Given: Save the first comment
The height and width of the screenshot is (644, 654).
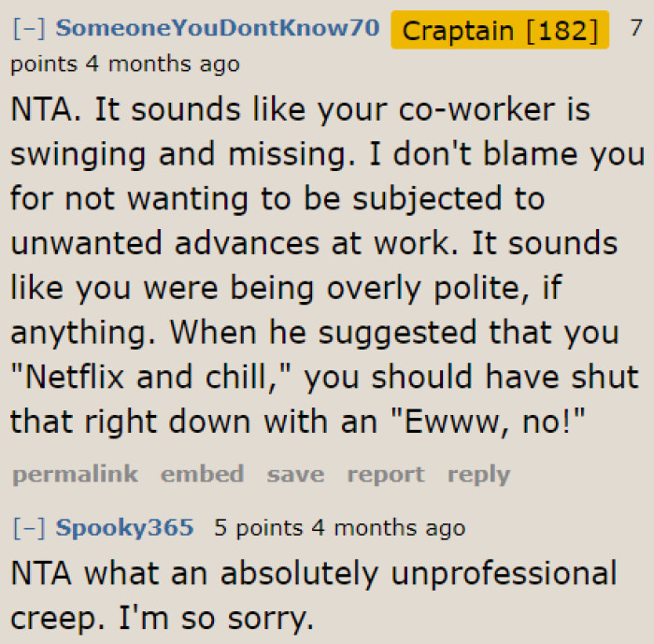Looking at the screenshot, I should point(295,474).
